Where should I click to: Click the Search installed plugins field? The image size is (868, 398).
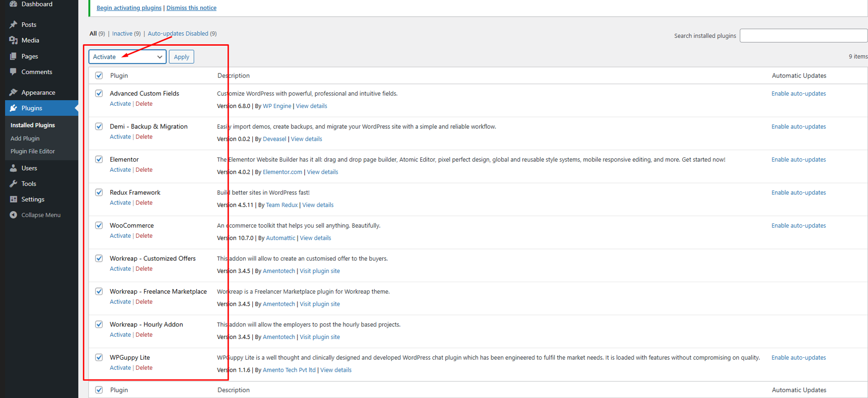803,36
